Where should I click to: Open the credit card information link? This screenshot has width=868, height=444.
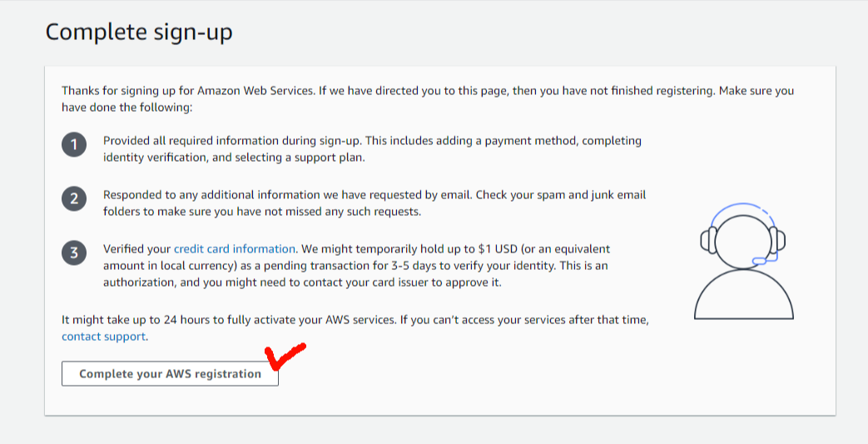click(235, 249)
